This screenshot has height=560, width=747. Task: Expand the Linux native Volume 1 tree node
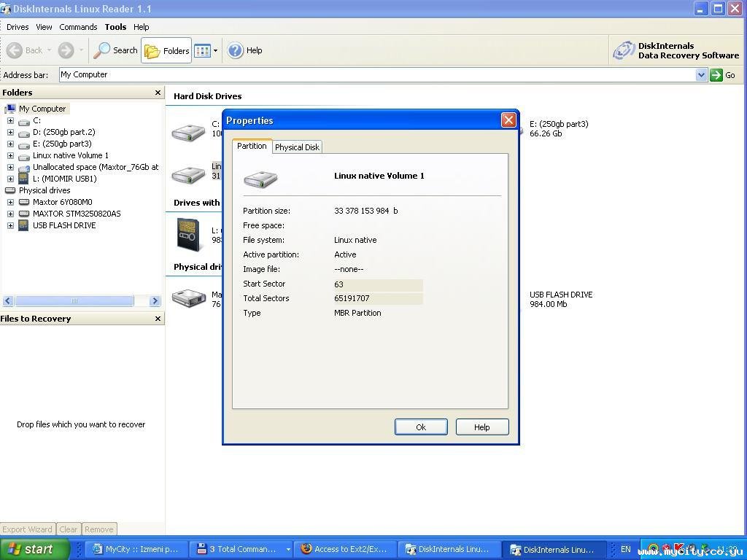point(10,155)
